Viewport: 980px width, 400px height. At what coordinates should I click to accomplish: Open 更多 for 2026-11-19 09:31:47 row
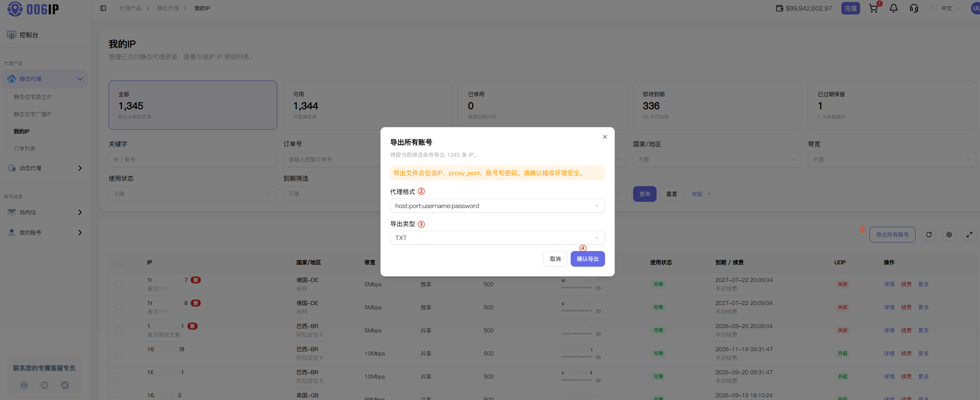[x=923, y=353]
